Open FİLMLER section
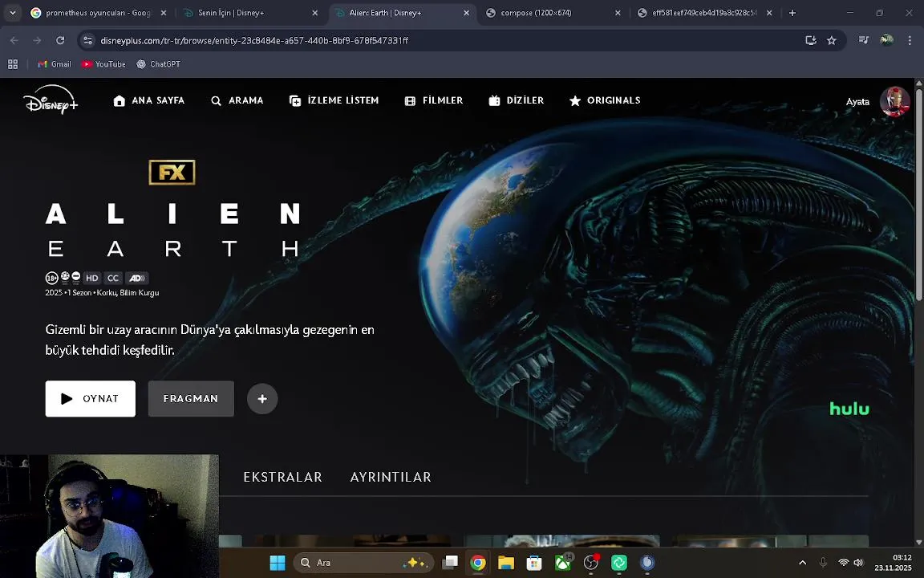This screenshot has width=924, height=578. (434, 101)
